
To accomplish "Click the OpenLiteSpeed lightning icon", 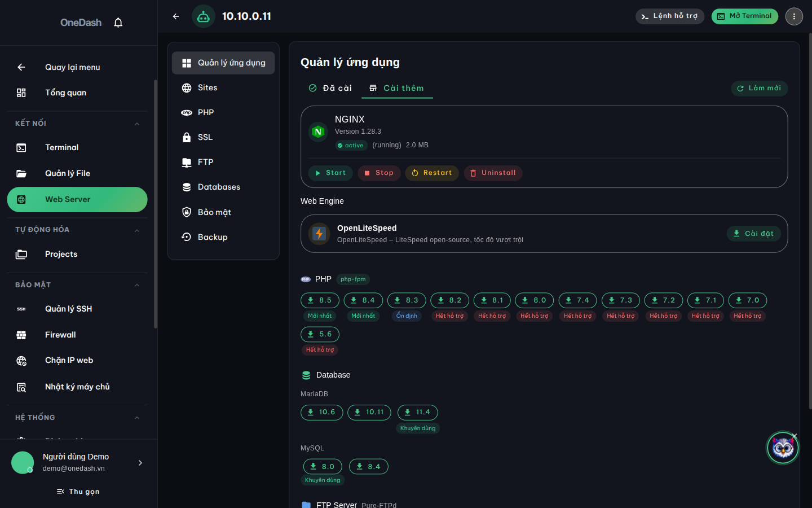I will click(x=319, y=234).
